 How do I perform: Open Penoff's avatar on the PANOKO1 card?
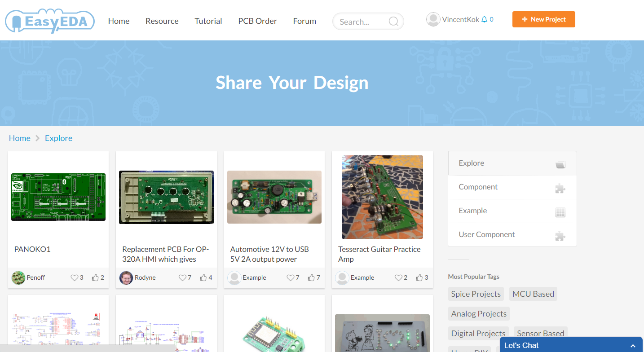point(18,277)
